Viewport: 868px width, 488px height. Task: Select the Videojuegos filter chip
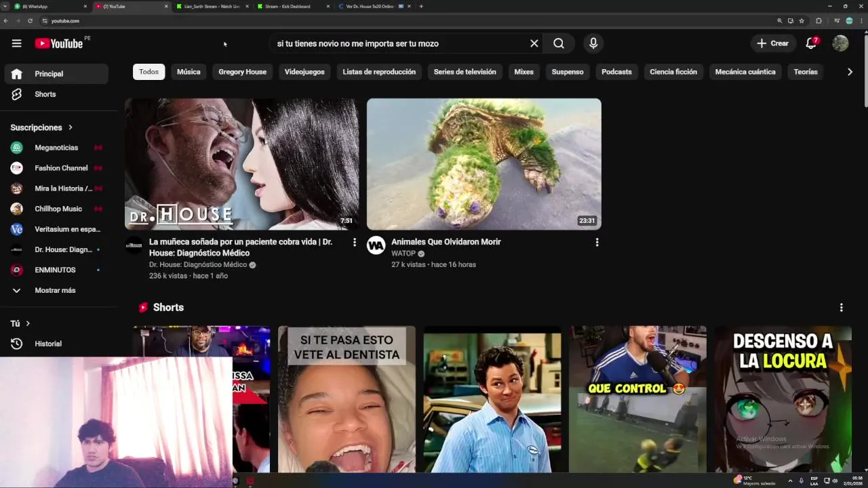[304, 72]
